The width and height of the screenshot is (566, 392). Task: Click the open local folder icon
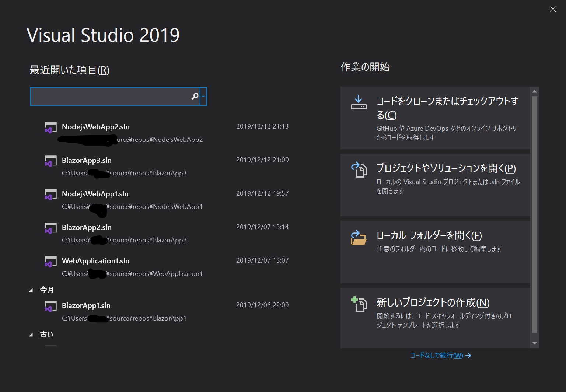tap(359, 237)
